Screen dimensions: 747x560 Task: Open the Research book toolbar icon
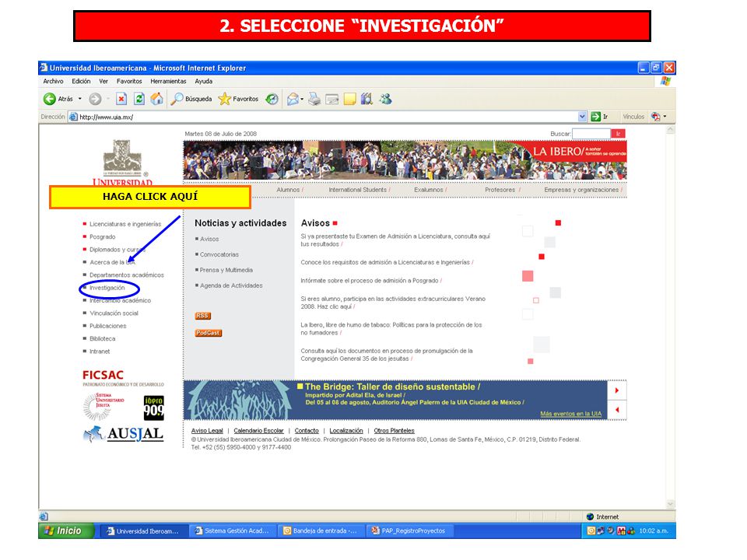[x=366, y=99]
